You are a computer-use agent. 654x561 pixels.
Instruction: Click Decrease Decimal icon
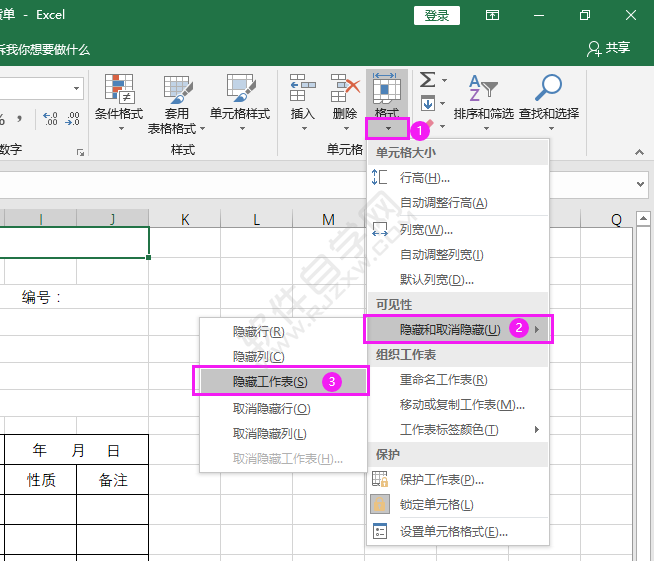(72, 118)
